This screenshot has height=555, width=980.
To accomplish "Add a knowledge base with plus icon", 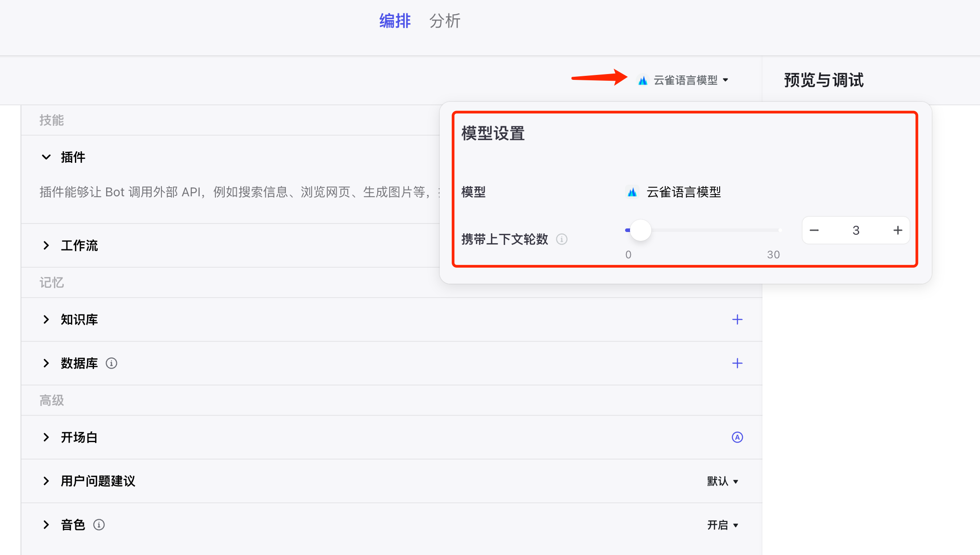I will pyautogui.click(x=737, y=319).
